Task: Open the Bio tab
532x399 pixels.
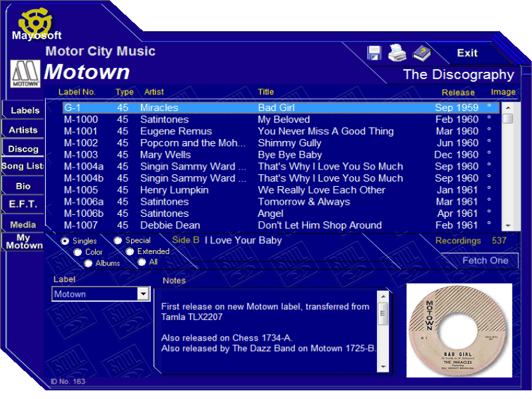Action: click(23, 186)
